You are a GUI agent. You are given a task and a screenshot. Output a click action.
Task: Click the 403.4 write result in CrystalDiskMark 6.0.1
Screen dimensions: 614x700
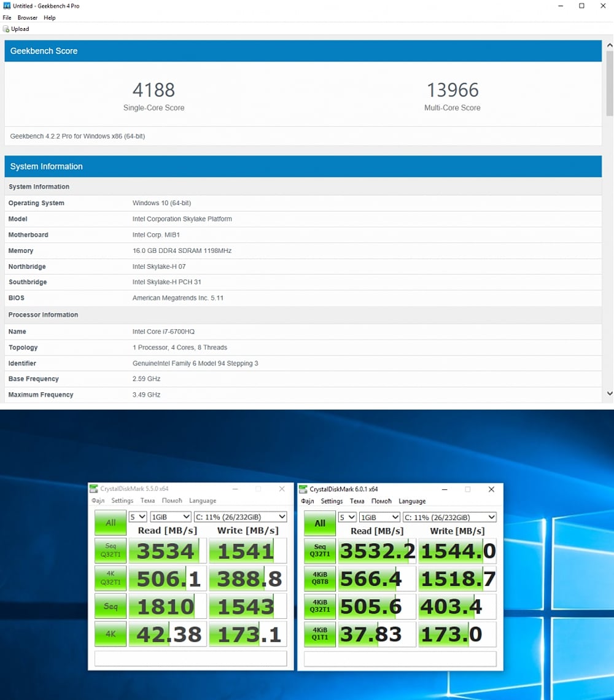tap(457, 606)
